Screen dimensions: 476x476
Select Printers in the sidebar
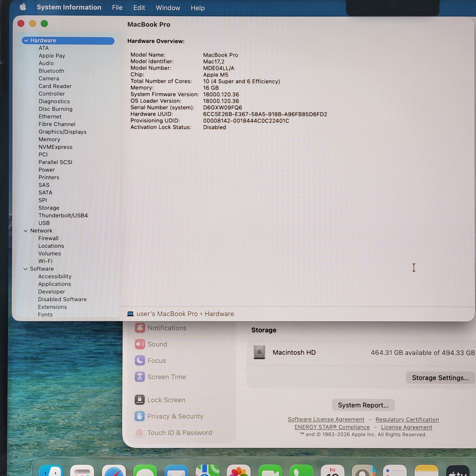(49, 177)
